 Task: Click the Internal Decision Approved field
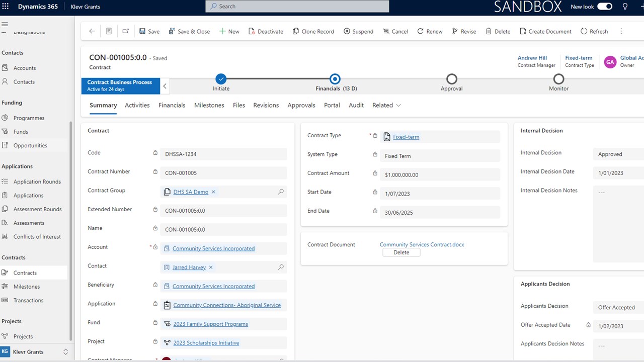click(x=618, y=154)
